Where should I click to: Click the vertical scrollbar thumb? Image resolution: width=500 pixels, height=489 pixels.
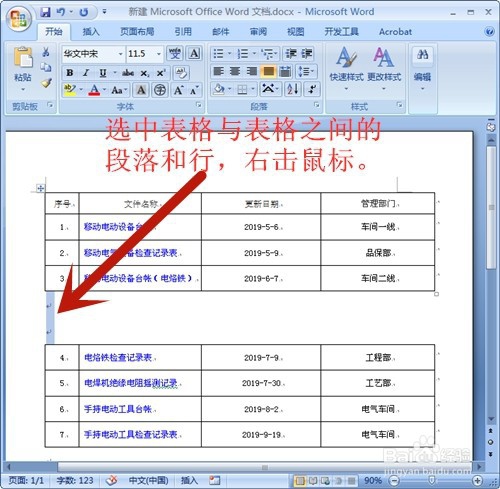491,207
